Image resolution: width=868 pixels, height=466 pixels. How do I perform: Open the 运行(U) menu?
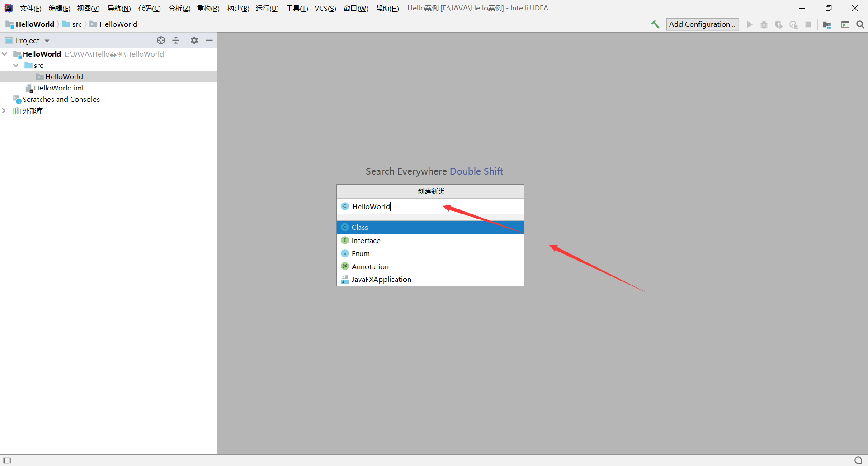coord(267,9)
